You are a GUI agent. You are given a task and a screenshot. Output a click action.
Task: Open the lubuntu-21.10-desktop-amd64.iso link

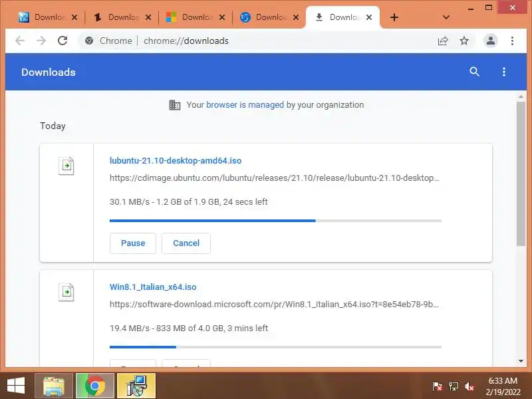pyautogui.click(x=176, y=161)
